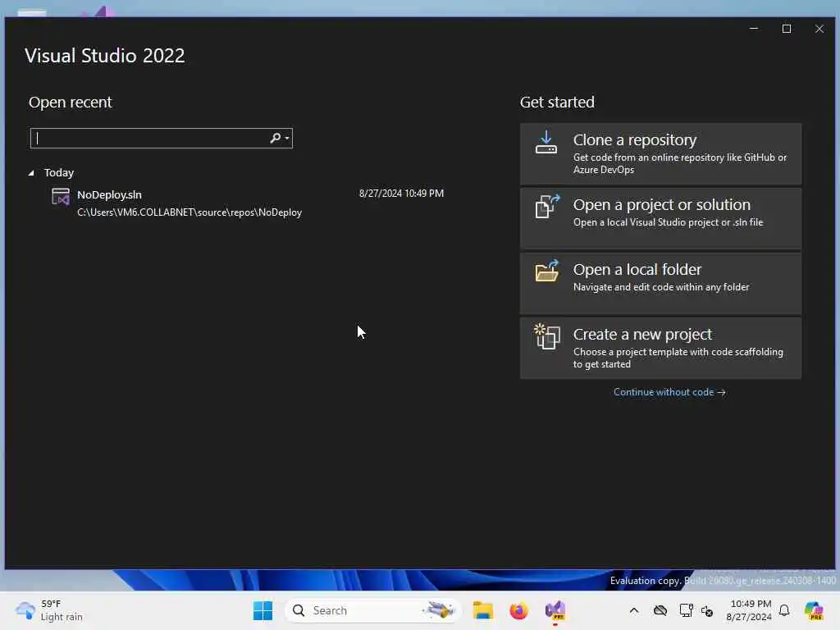Choose the Create a new project card
Image resolution: width=840 pixels, height=630 pixels.
point(660,348)
